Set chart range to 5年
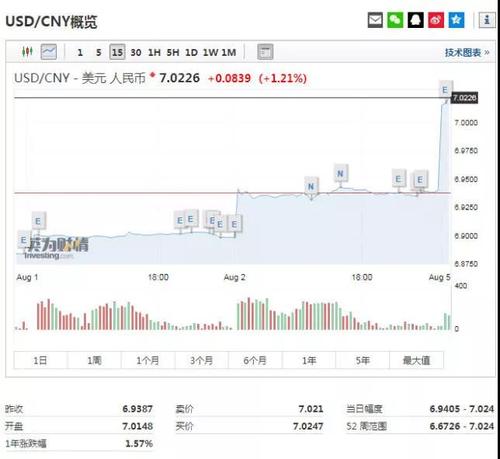500x459 pixels. coord(363,360)
